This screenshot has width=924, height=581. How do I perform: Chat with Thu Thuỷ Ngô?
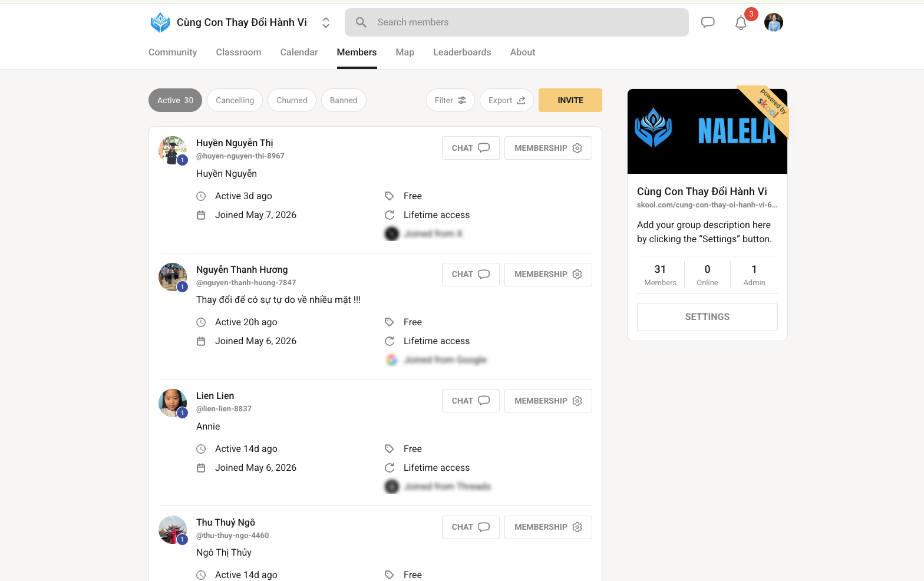point(471,527)
